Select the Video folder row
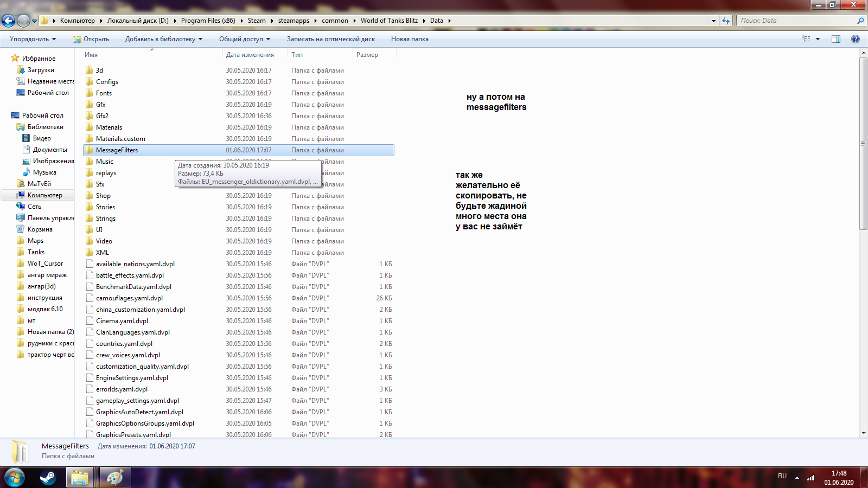The width and height of the screenshot is (868, 488). pos(239,241)
